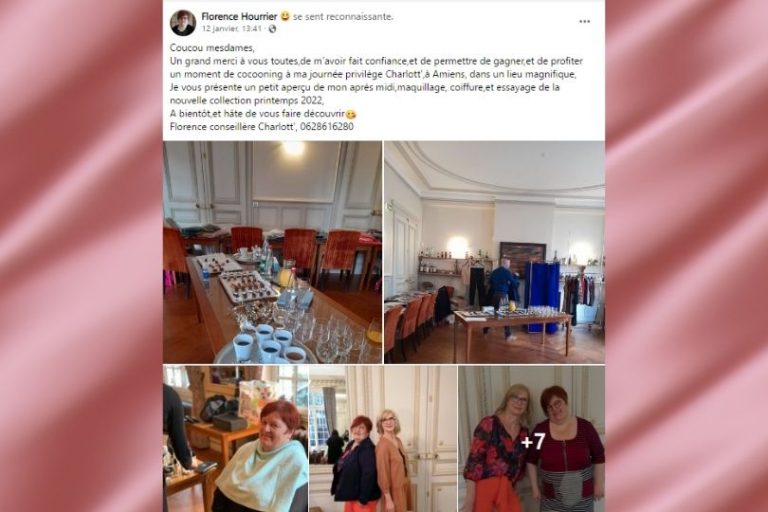Open the '12 janvier, 13:41' timestamp link
The width and height of the screenshot is (768, 512).
point(232,29)
